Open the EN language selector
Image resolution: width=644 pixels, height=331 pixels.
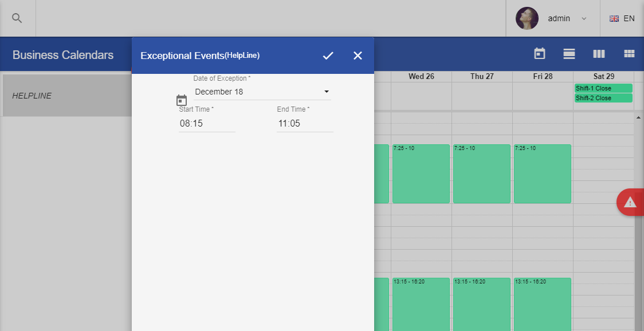tap(622, 18)
